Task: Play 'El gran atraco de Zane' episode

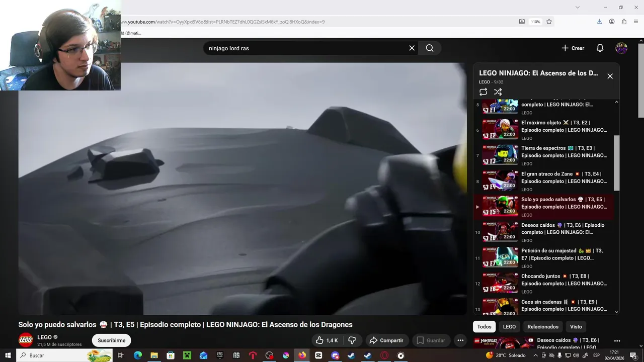Action: pyautogui.click(x=543, y=181)
